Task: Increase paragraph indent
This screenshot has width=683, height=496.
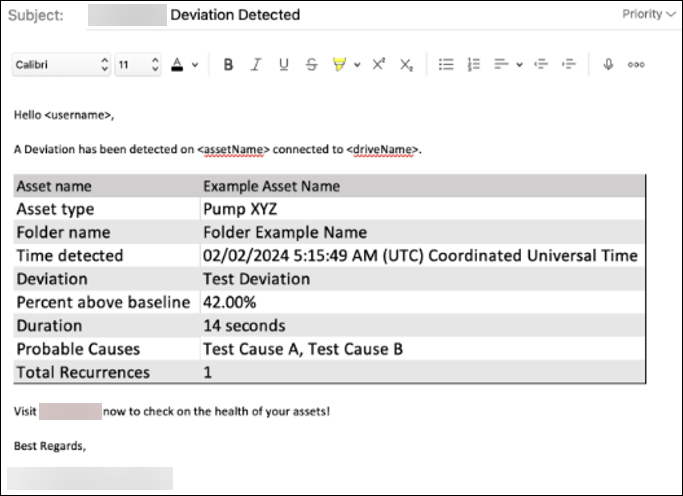Action: (x=569, y=65)
